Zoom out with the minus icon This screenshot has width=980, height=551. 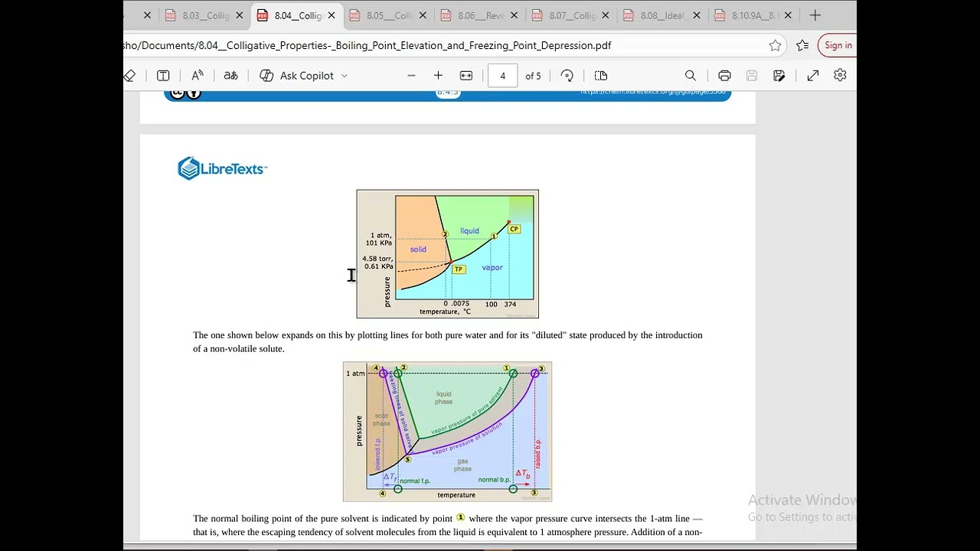point(411,75)
